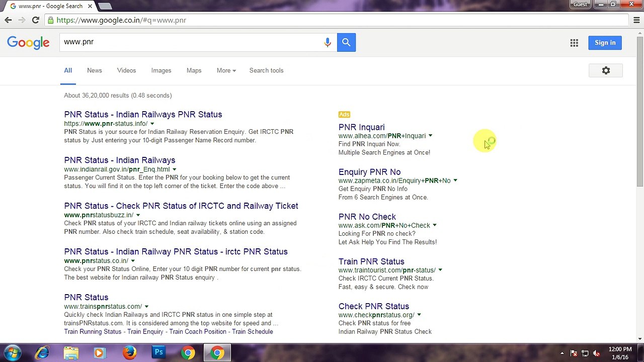The width and height of the screenshot is (644, 362).
Task: Switch to the Images tab
Action: pos(162,71)
